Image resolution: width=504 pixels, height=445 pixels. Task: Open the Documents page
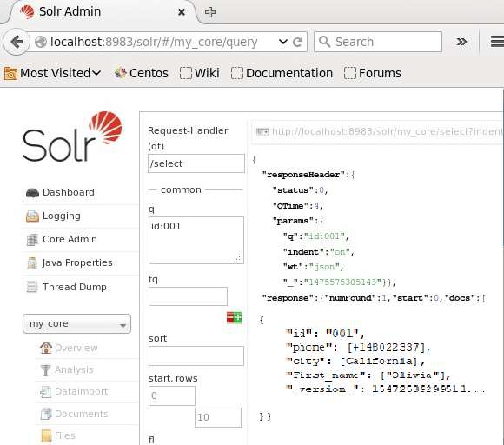point(82,414)
